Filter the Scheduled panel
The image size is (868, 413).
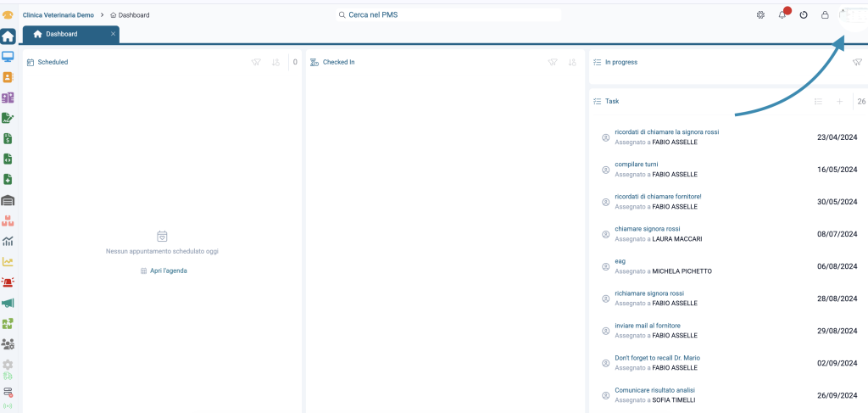tap(256, 62)
